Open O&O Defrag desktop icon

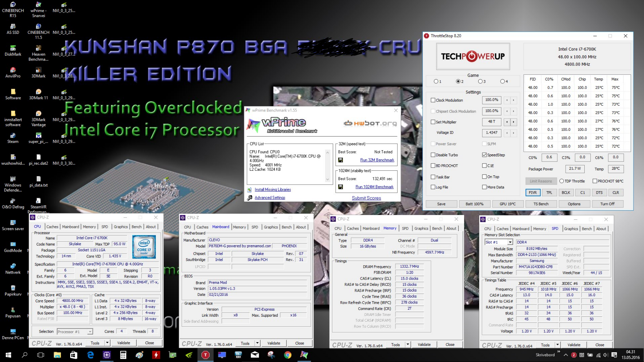[13, 204]
